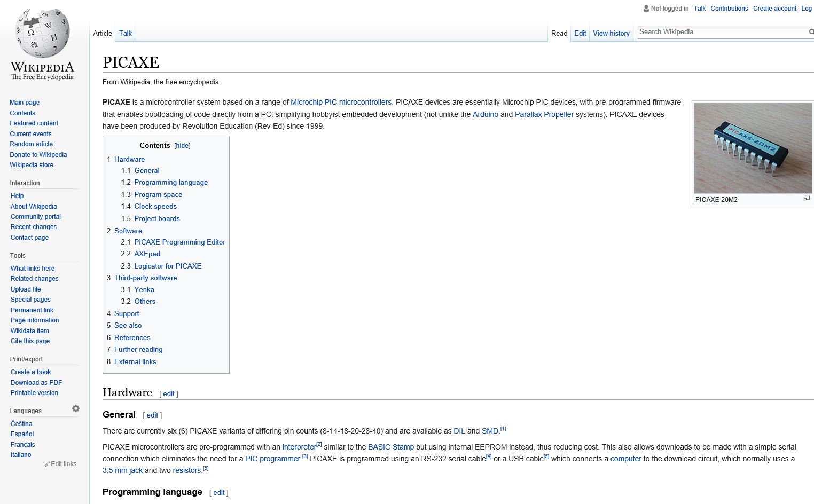
Task: Open the resistors link
Action: coord(186,470)
